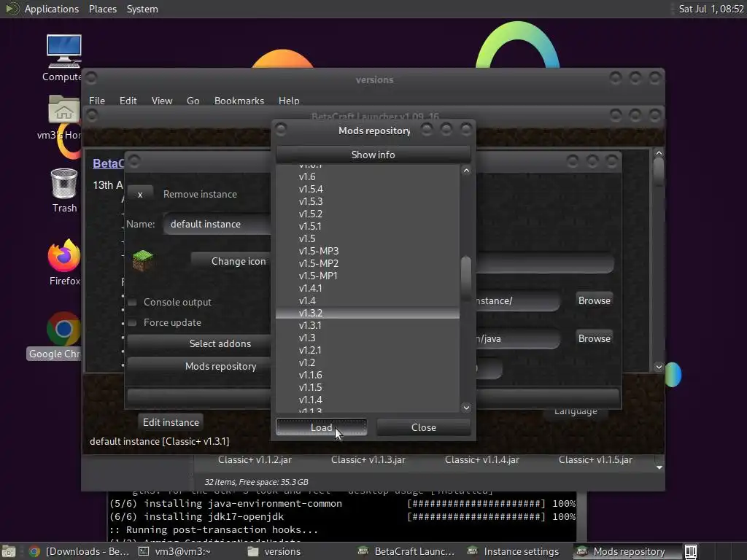Screen dimensions: 747x560
Task: Switch to versions window in taskbar
Action: (274, 551)
